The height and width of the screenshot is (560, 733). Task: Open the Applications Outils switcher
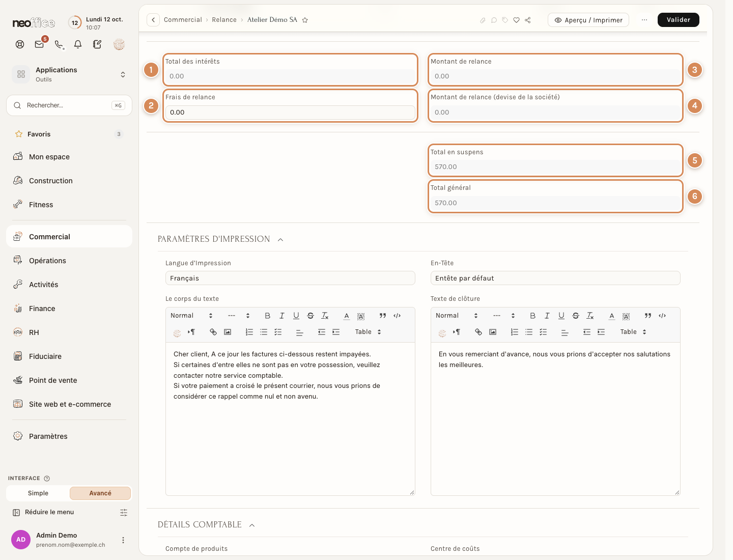coord(69,74)
